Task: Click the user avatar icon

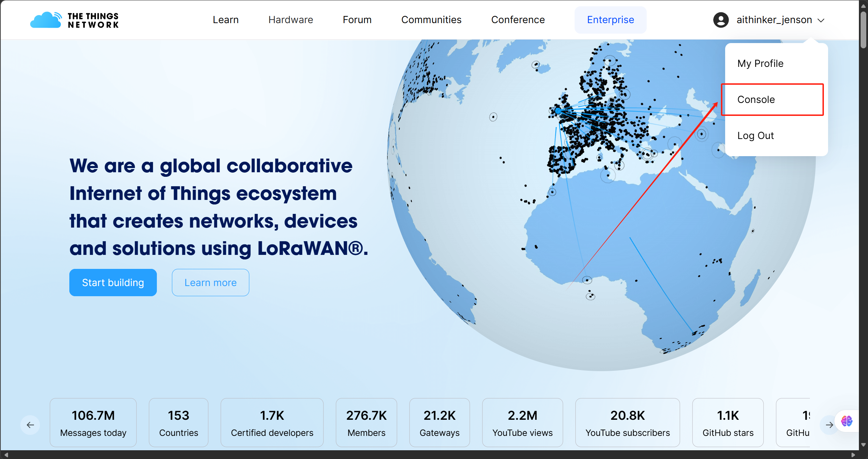Action: point(721,20)
